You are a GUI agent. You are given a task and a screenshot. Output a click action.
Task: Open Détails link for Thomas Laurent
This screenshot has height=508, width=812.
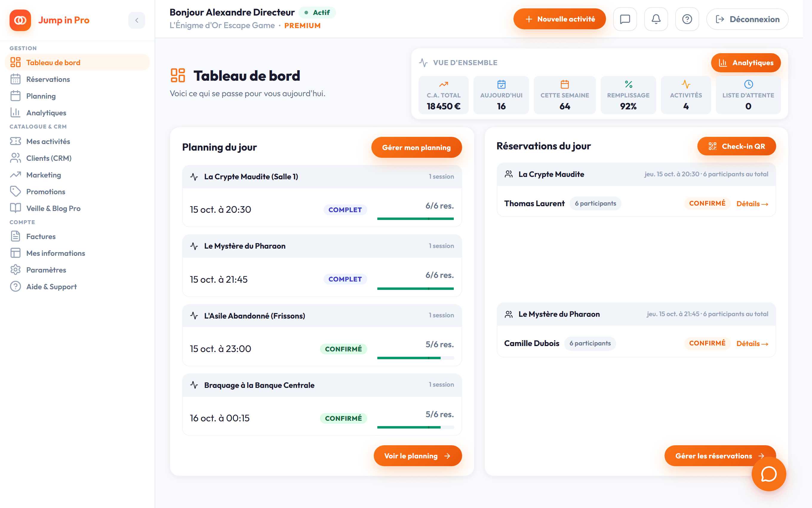(x=752, y=203)
